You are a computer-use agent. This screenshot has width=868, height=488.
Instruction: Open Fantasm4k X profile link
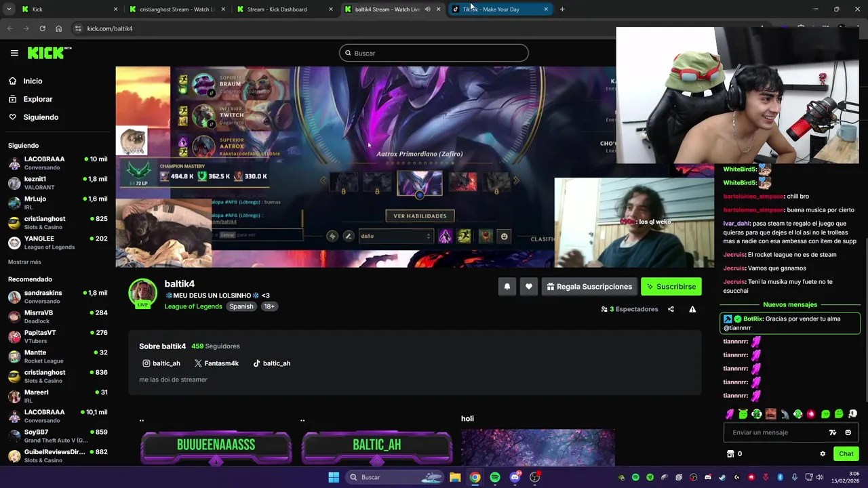point(216,363)
